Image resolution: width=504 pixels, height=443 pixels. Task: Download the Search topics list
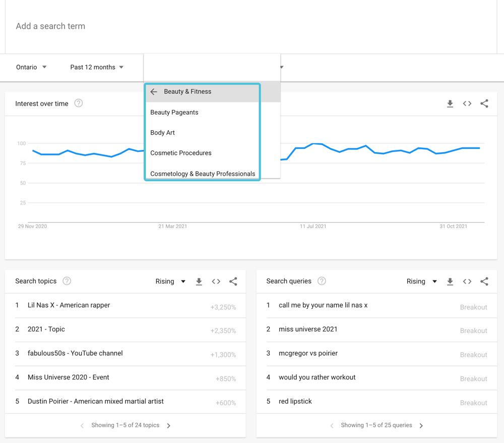[x=199, y=282]
